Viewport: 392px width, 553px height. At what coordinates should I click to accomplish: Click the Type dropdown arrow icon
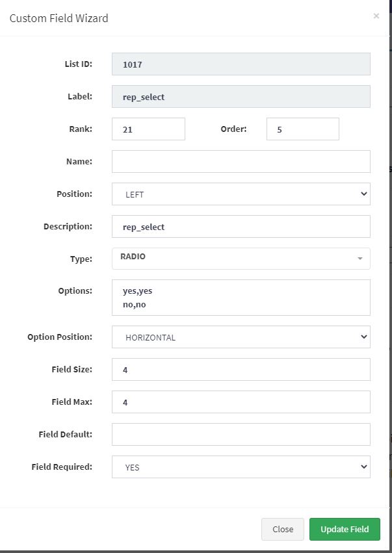[x=360, y=259]
